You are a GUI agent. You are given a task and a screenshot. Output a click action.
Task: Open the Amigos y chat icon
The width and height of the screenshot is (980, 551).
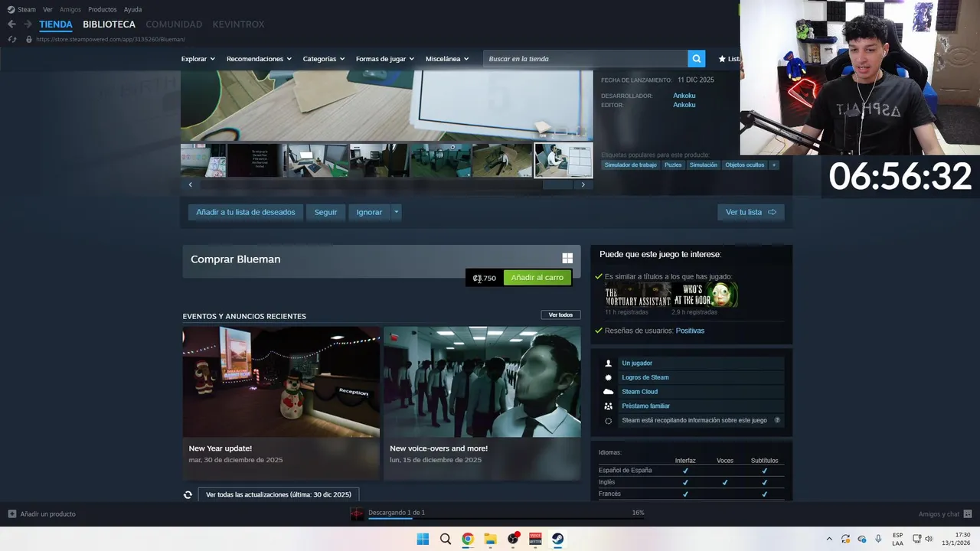coord(968,514)
